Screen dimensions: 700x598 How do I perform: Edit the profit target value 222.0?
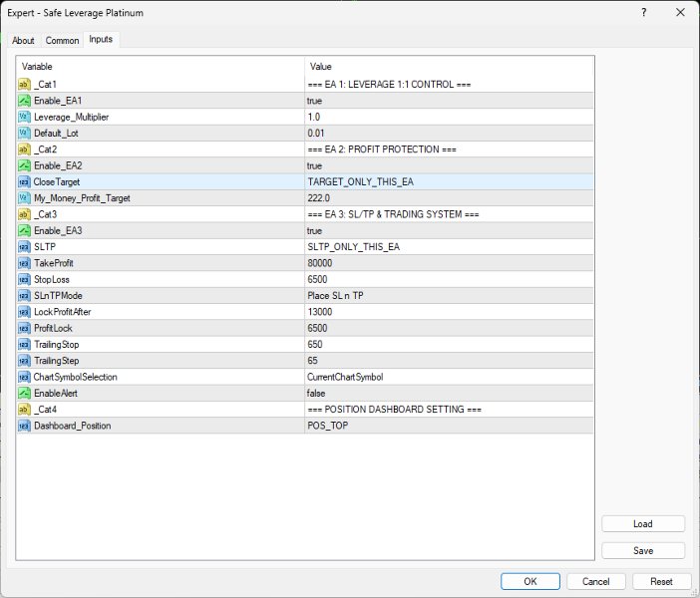449,198
